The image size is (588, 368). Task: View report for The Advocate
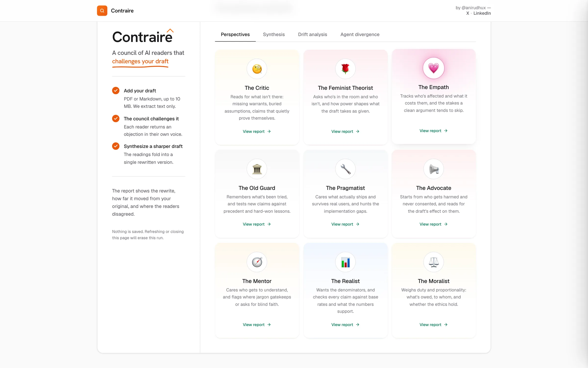click(x=434, y=224)
